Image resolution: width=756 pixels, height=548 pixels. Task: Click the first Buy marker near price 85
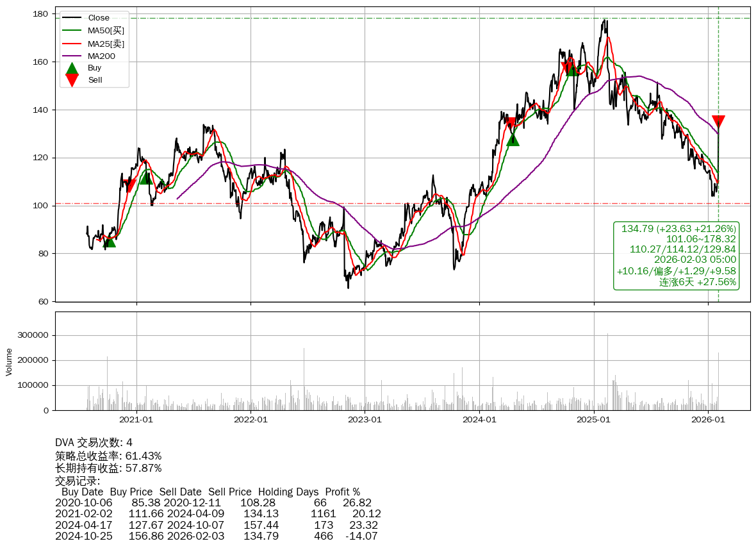click(x=109, y=241)
